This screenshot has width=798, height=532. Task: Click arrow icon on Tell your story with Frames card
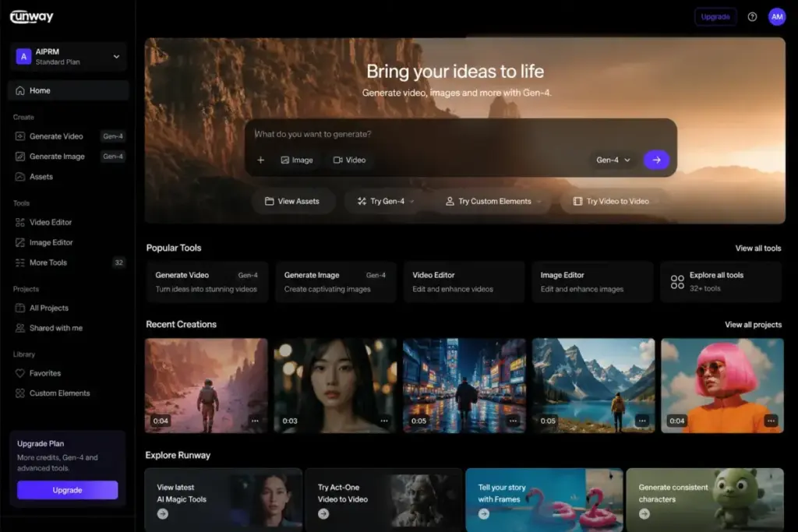point(483,513)
